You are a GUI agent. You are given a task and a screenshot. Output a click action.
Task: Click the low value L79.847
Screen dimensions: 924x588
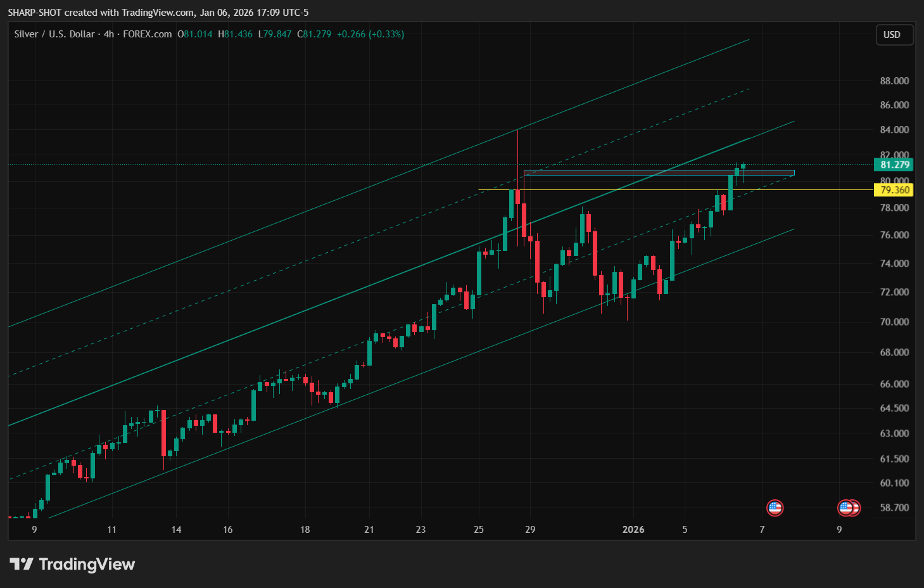tap(275, 34)
